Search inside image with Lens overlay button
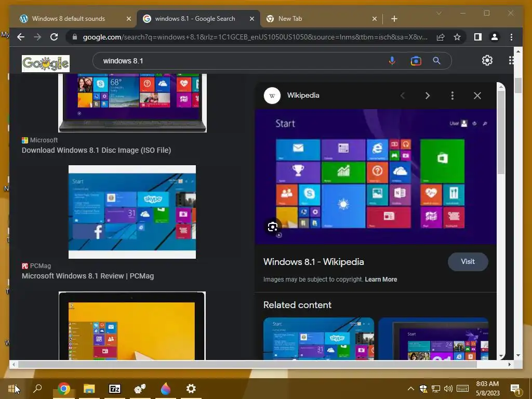Viewport: 532px width, 399px height. pos(272,227)
